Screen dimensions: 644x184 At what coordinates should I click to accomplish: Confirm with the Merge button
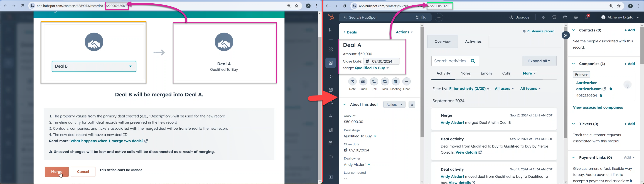pyautogui.click(x=57, y=172)
